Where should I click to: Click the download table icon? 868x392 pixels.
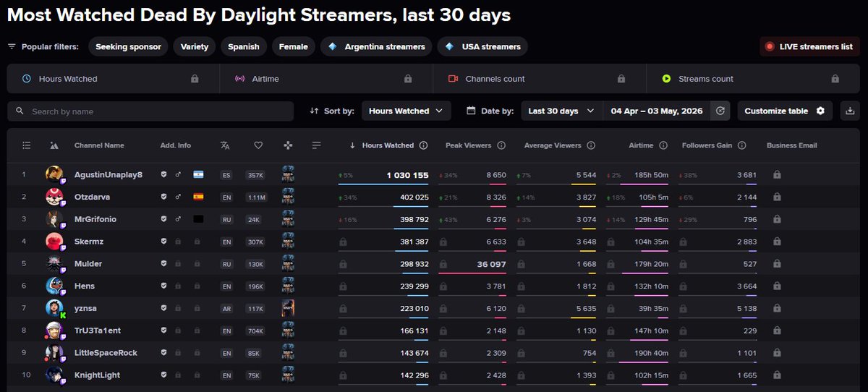850,111
